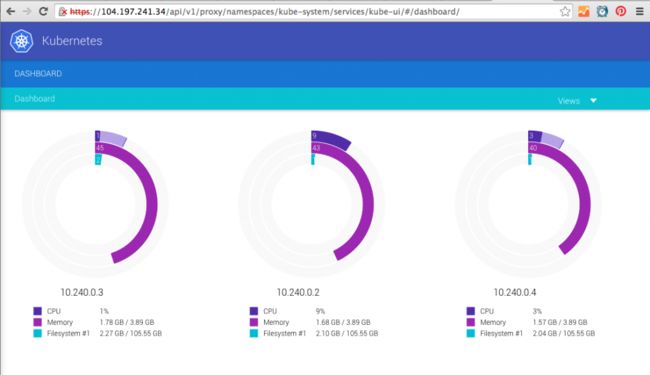Click the 3% CPU value for 10.240.0.4
Image resolution: width=650 pixels, height=375 pixels.
(x=537, y=311)
